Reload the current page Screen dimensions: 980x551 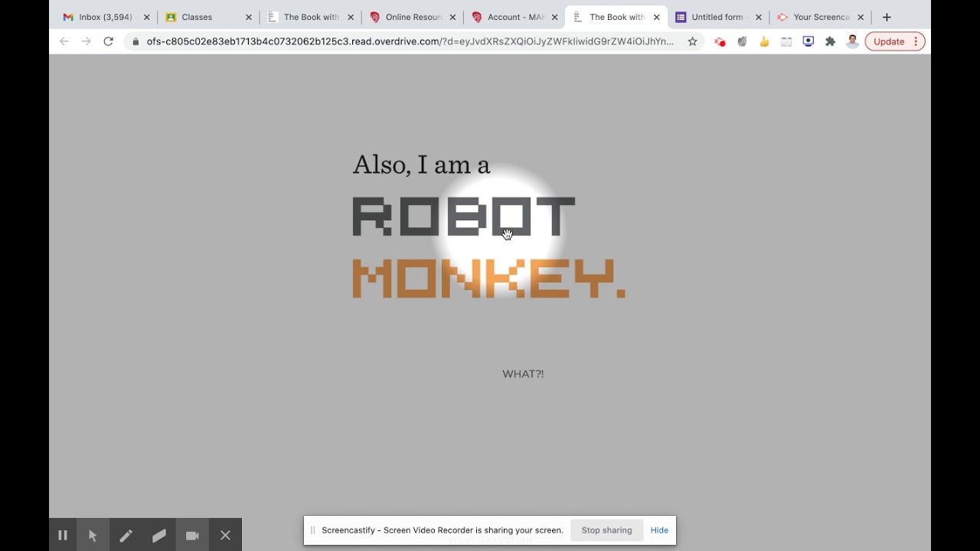pos(108,41)
